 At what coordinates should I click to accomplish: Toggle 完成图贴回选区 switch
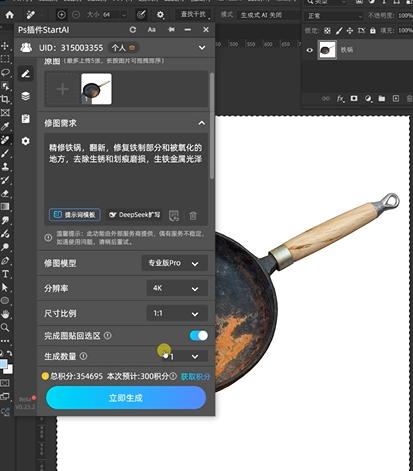(x=199, y=335)
